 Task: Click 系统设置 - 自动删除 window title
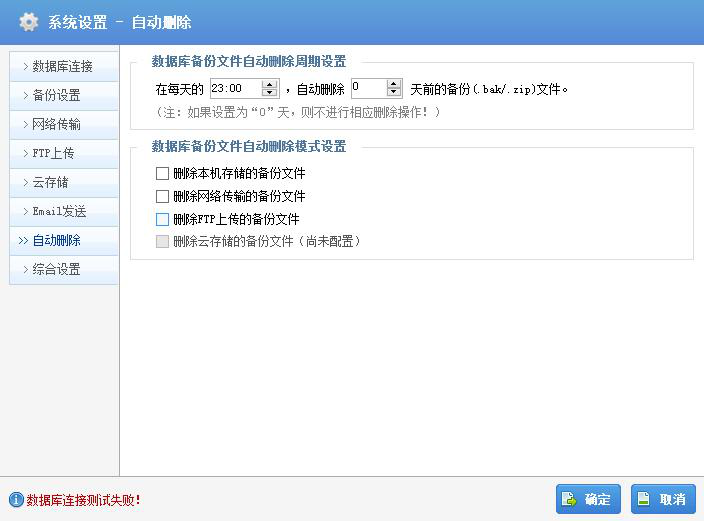(120, 22)
